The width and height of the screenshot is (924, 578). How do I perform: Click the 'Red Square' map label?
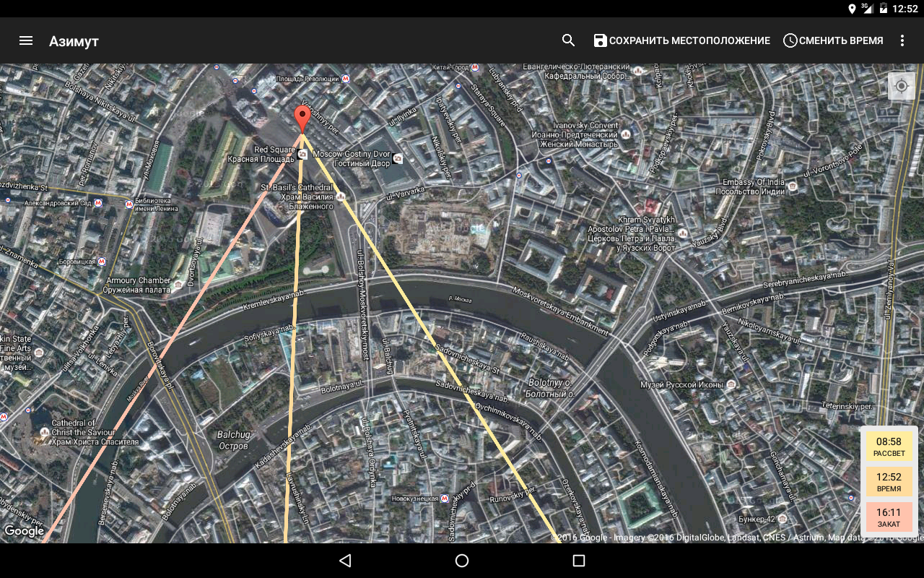pyautogui.click(x=274, y=150)
